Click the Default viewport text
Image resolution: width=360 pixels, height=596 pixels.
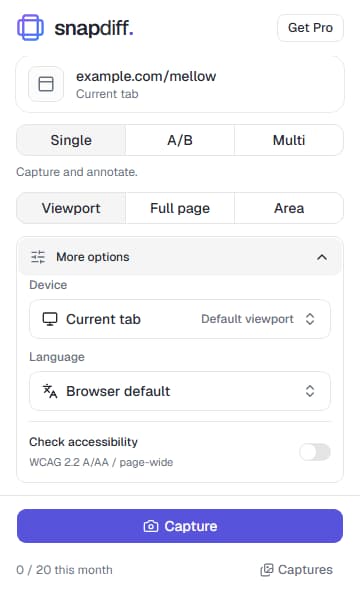(x=247, y=319)
